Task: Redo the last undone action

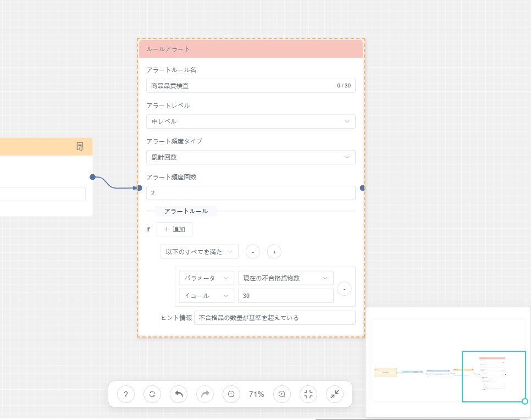Action: [x=205, y=394]
